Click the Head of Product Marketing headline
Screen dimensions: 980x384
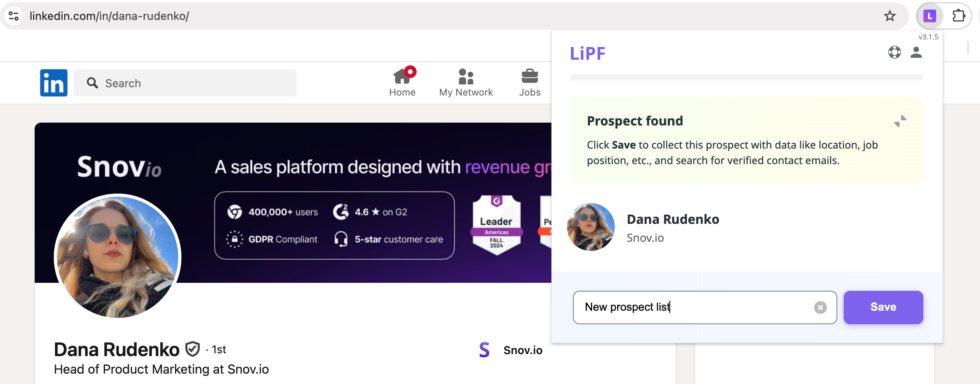(x=161, y=369)
